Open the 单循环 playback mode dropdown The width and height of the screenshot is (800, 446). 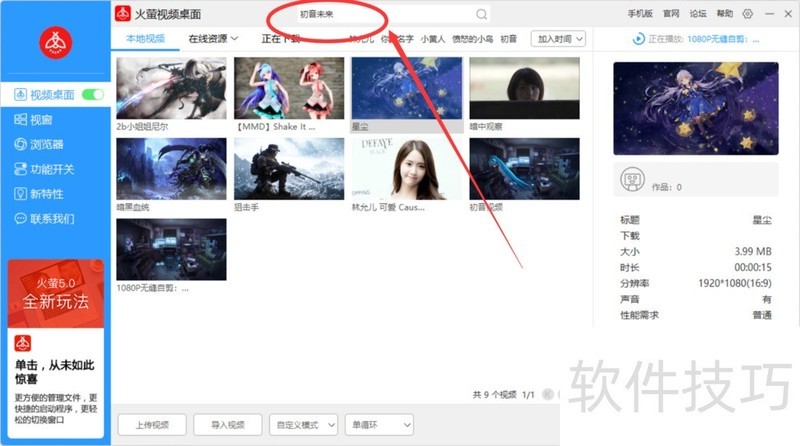pos(379,425)
